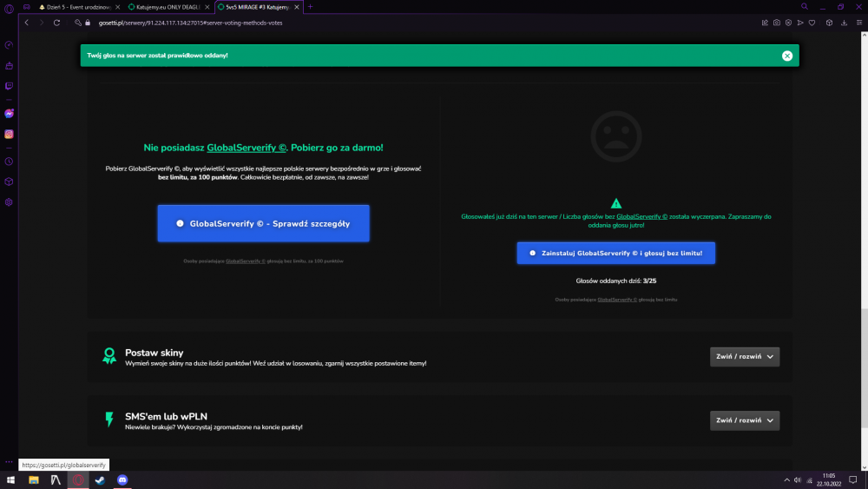The height and width of the screenshot is (489, 868).
Task: Click GlobalServerify - Sprawdź szczegóły button
Action: (x=264, y=224)
